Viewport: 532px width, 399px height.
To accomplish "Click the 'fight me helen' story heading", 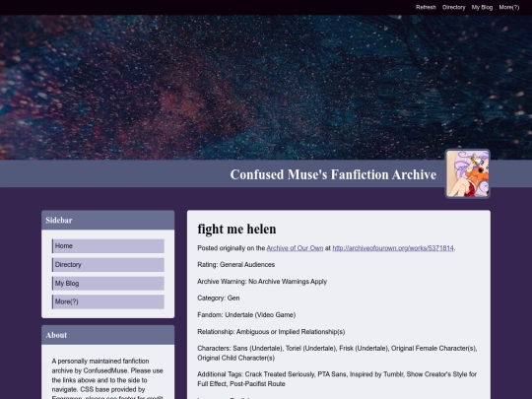I will coord(236,229).
